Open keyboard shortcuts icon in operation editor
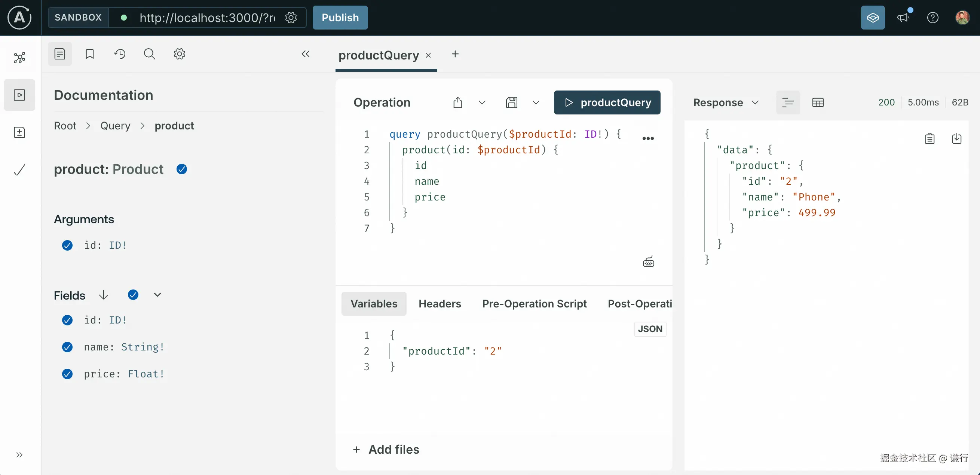Viewport: 980px width, 475px height. point(648,262)
